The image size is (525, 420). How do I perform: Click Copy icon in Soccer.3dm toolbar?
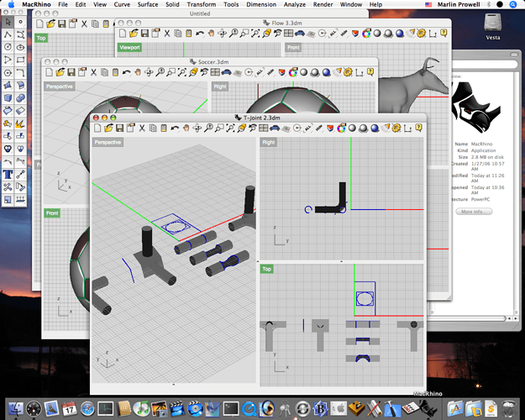click(105, 72)
